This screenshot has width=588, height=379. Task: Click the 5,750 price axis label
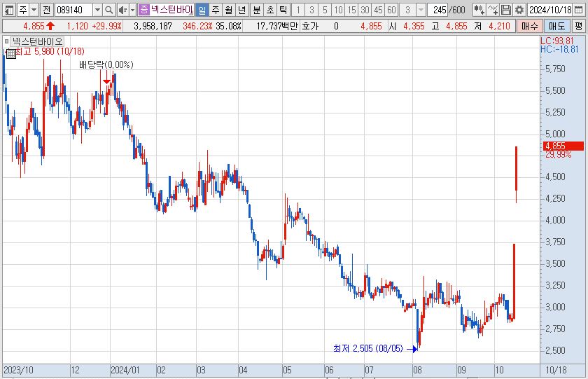pyautogui.click(x=555, y=69)
